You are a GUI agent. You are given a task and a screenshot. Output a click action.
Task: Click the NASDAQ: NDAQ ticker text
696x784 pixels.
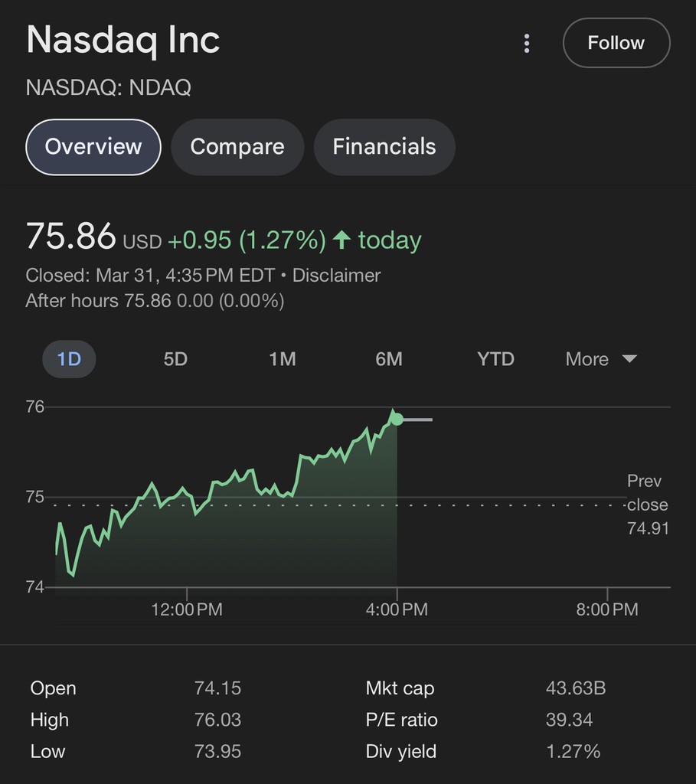pos(108,87)
